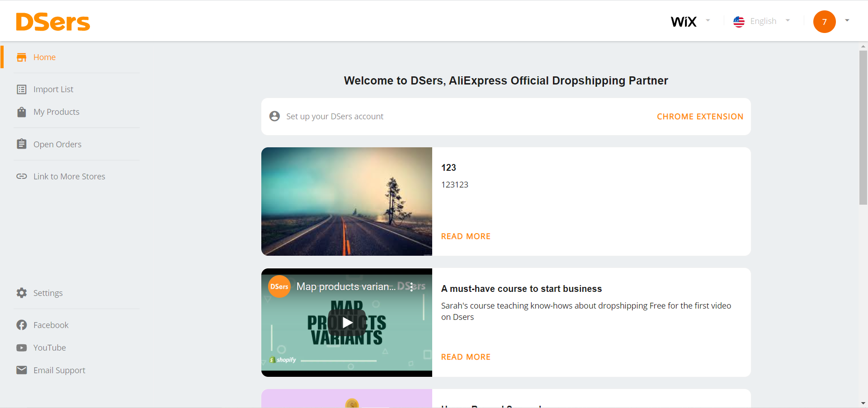This screenshot has height=408, width=868.
Task: Click READ MORE on the 123 card
Action: coord(466,236)
